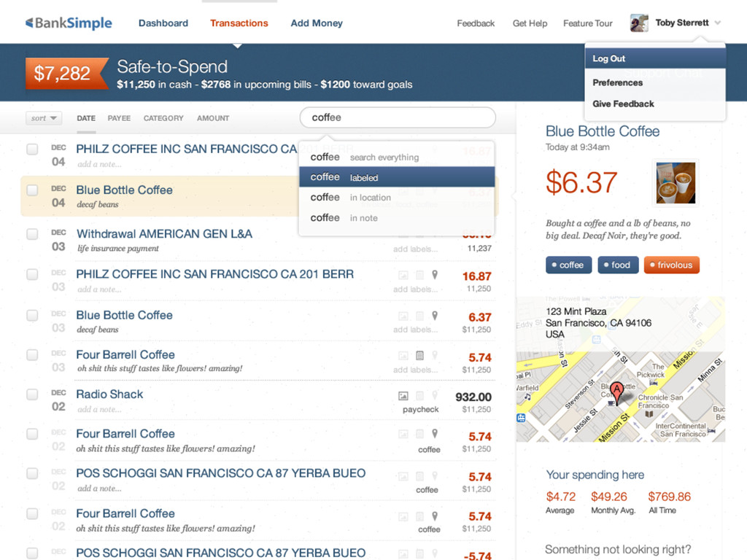Viewport: 747px width, 560px height.
Task: Click the BankSimple logo
Action: 69,23
